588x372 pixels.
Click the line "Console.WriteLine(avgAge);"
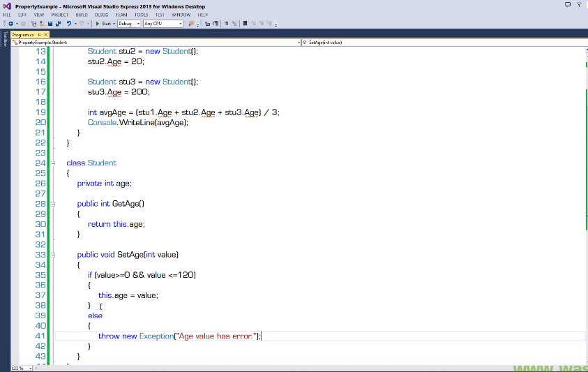point(138,123)
